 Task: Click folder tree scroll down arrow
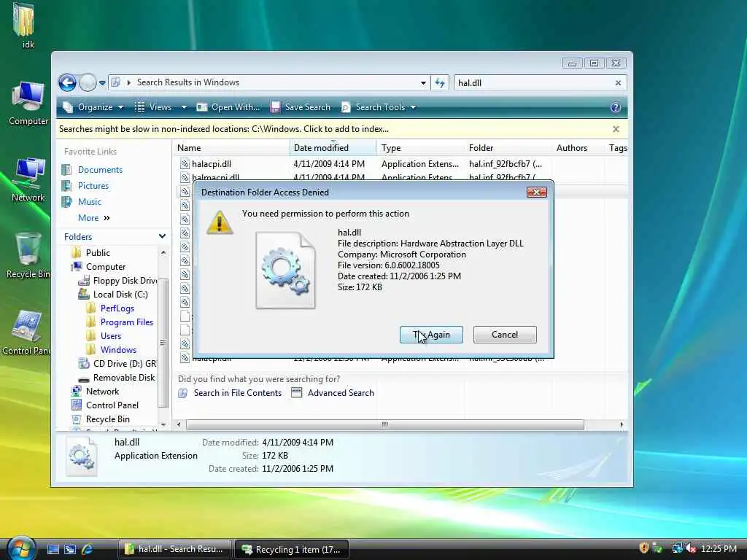click(x=163, y=424)
